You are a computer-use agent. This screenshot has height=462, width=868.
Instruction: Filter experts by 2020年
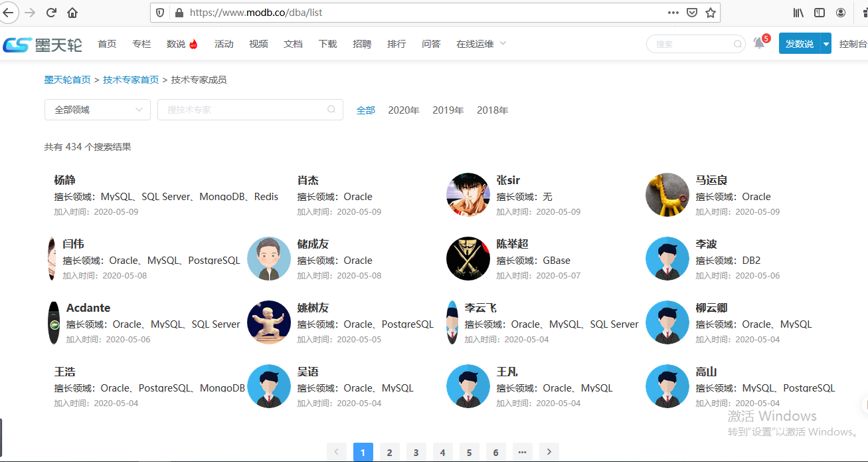click(404, 110)
